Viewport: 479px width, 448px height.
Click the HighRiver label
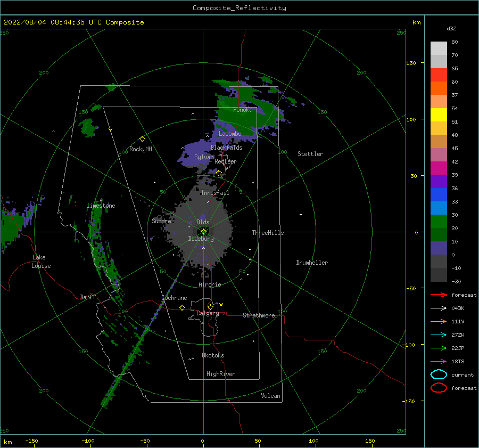point(221,374)
